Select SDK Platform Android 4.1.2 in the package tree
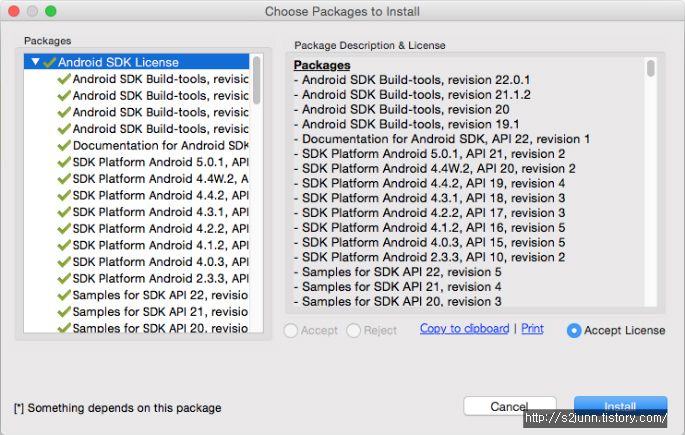The width and height of the screenshot is (685, 435). pyautogui.click(x=160, y=245)
